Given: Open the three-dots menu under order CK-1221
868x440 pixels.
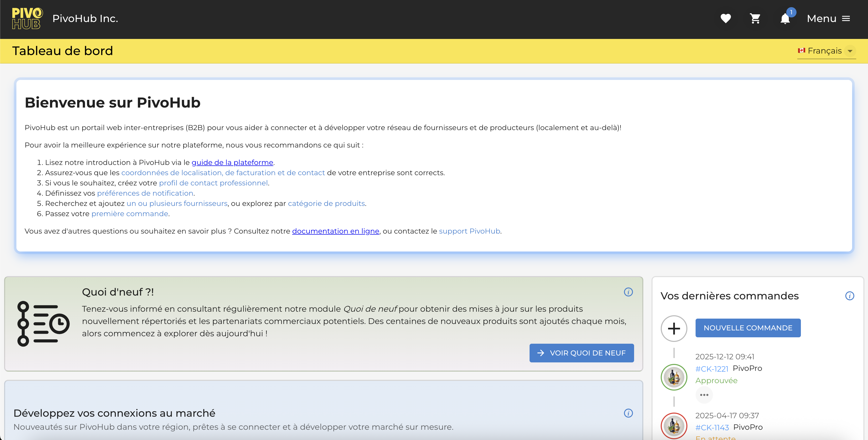Looking at the screenshot, I should pos(704,395).
